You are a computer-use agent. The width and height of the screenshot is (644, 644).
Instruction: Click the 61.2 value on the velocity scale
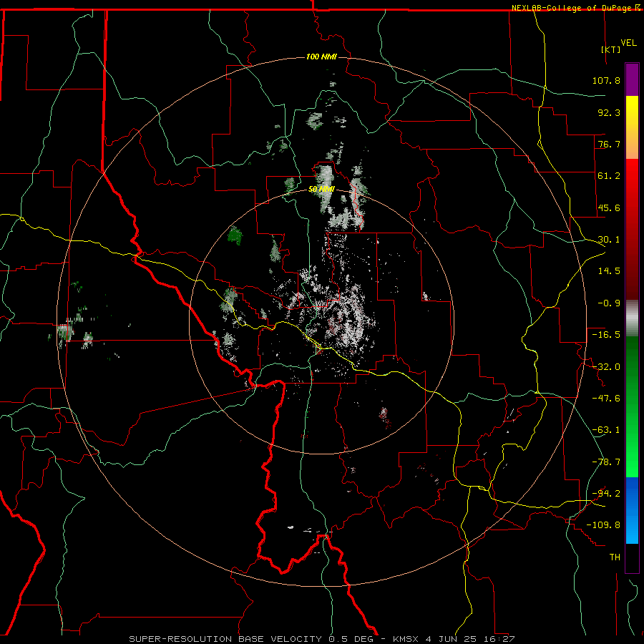coord(609,176)
